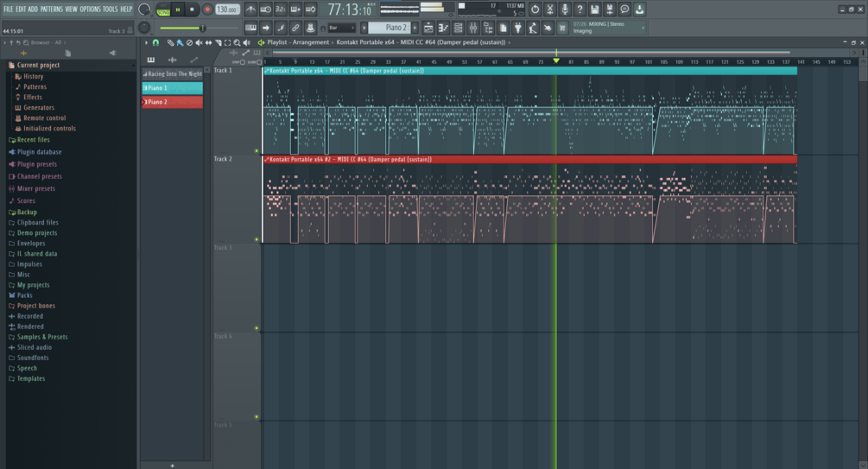Open the chat bubble icon
868x469 pixels.
[624, 10]
